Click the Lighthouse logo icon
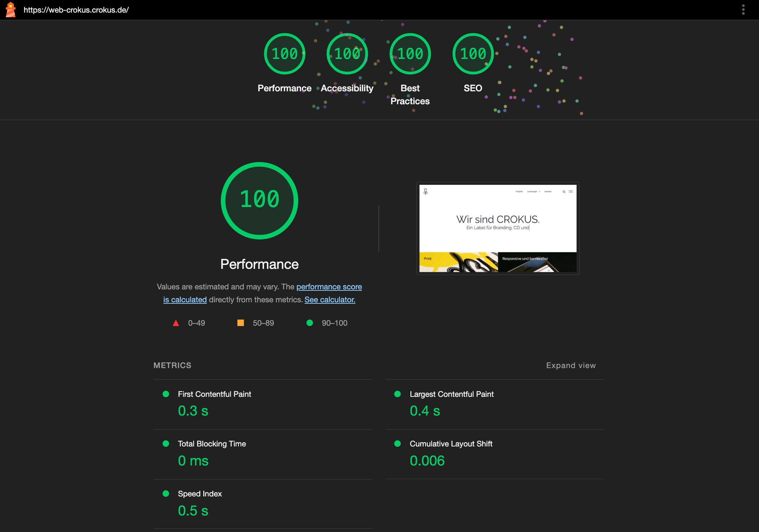Screen dimensions: 759x532 [x=11, y=10]
